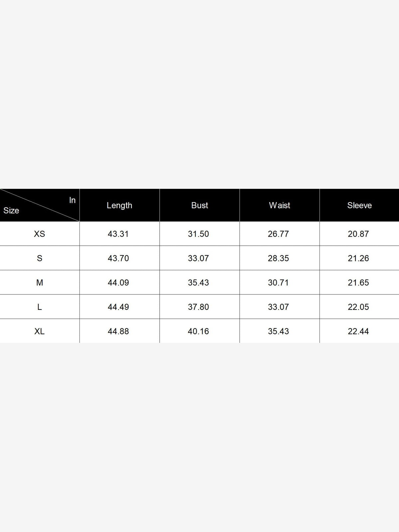Select the L size row label
399x532 pixels.
(40, 307)
